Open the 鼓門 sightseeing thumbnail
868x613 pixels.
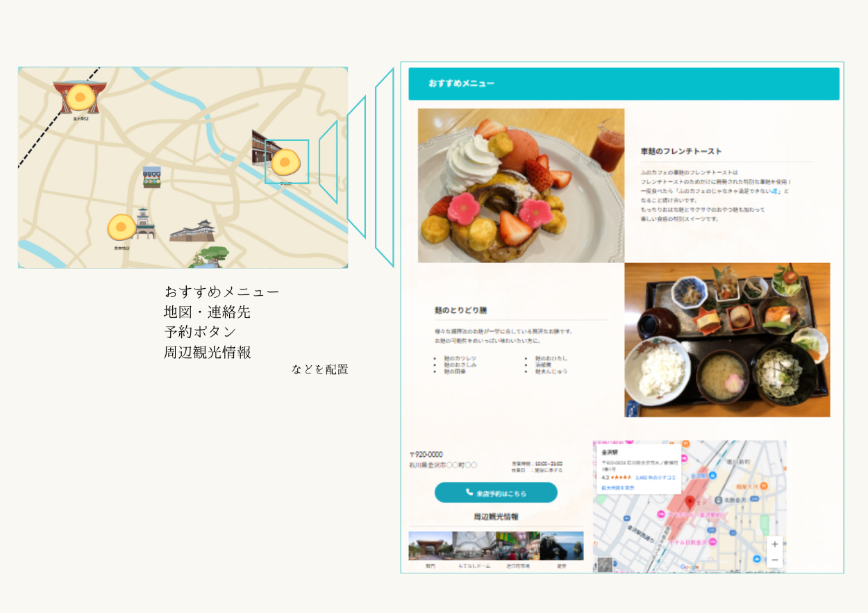pyautogui.click(x=431, y=546)
